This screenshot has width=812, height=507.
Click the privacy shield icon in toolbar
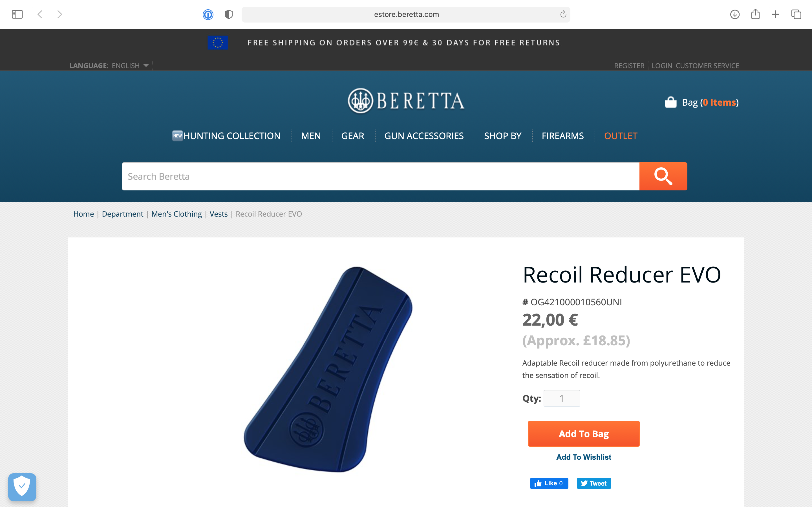229,14
